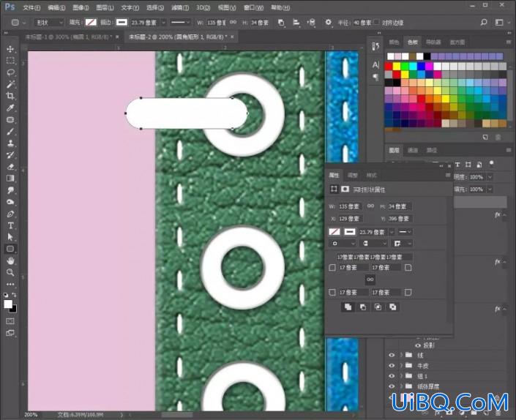Image resolution: width=516 pixels, height=420 pixels.
Task: Pick the red swatch in the swatches panel
Action: coord(389,67)
